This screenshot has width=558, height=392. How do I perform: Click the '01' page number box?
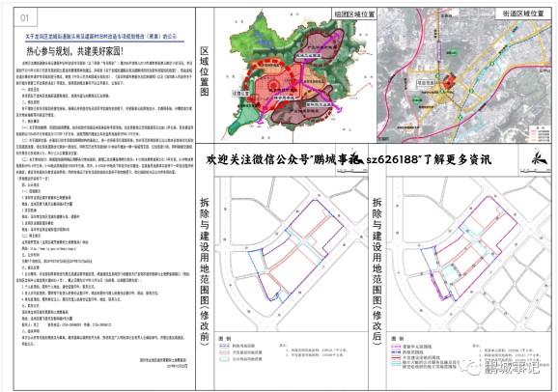coord(25,17)
